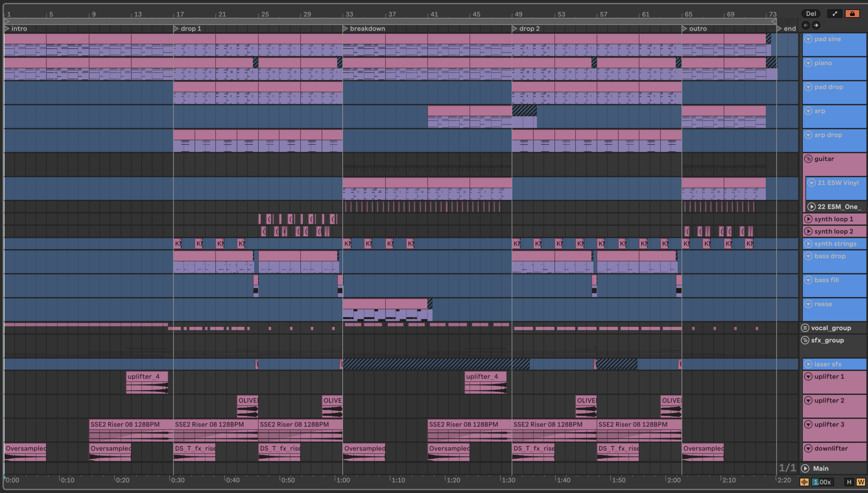Select the uplifter 3 track header
The width and height of the screenshot is (868, 493).
[x=829, y=425]
